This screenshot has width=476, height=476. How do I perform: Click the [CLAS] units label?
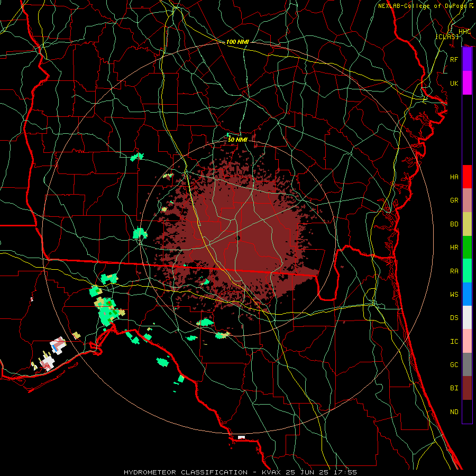pos(447,36)
